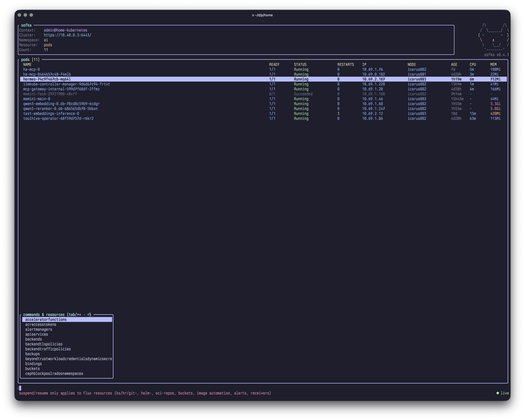
Task: Click the IP column header
Action: 364,65
